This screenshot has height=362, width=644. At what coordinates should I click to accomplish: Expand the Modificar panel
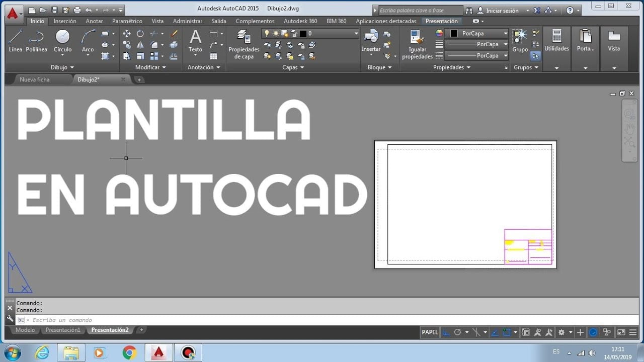[150, 67]
